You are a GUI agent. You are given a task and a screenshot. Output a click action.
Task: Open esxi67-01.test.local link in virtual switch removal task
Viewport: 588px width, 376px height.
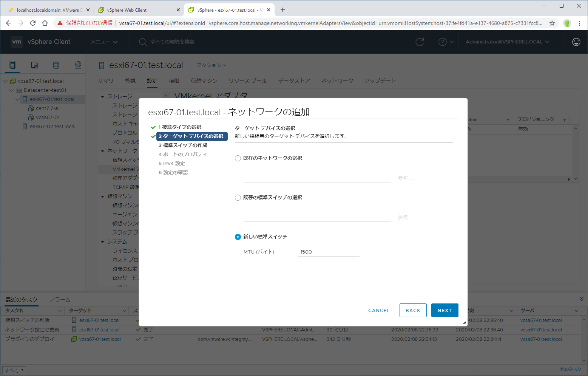[99, 320]
